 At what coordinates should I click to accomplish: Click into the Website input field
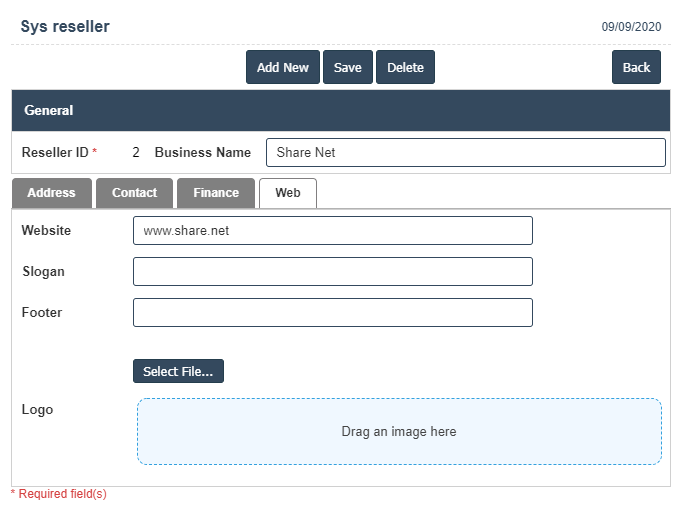click(332, 231)
